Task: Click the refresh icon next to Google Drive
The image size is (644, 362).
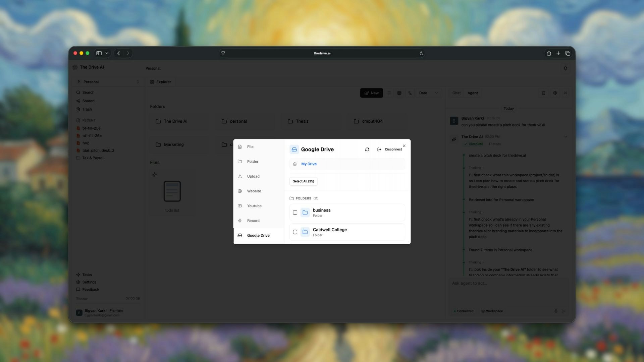Action: click(x=367, y=149)
